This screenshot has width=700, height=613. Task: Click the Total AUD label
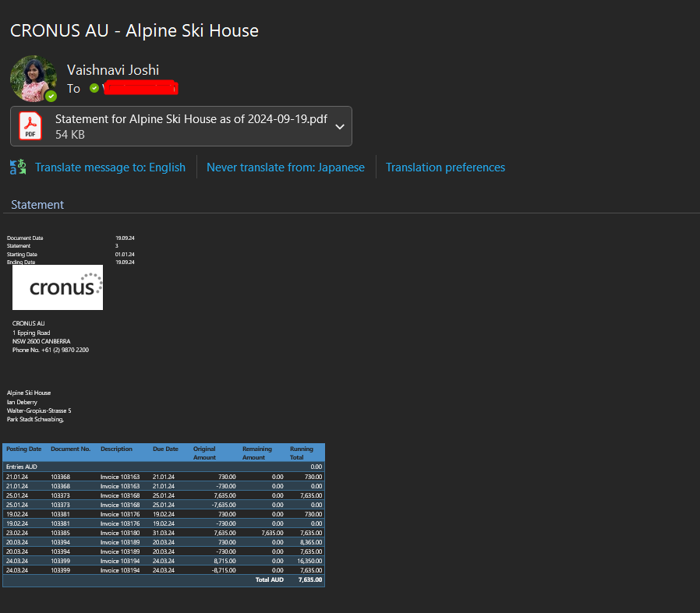270,580
